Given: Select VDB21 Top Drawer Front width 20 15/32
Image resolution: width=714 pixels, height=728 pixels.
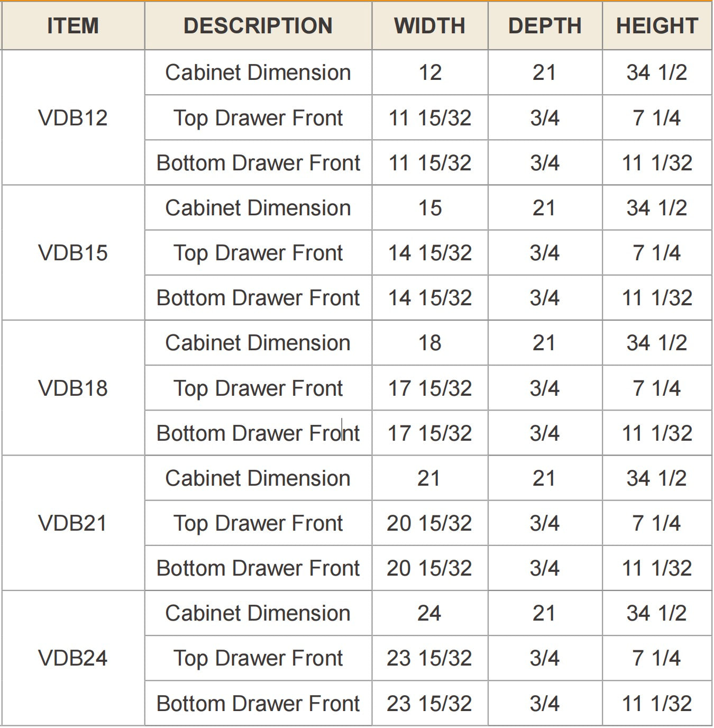Looking at the screenshot, I should click(429, 523).
